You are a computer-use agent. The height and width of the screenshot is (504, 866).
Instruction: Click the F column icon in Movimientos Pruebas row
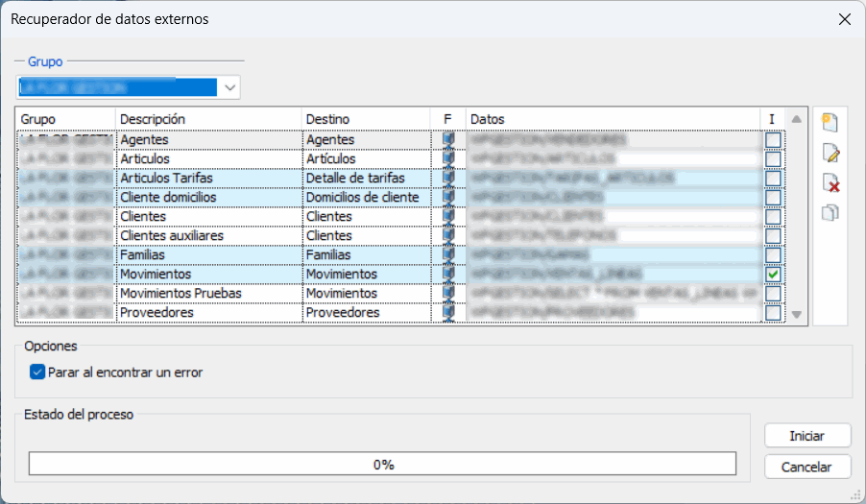point(448,293)
